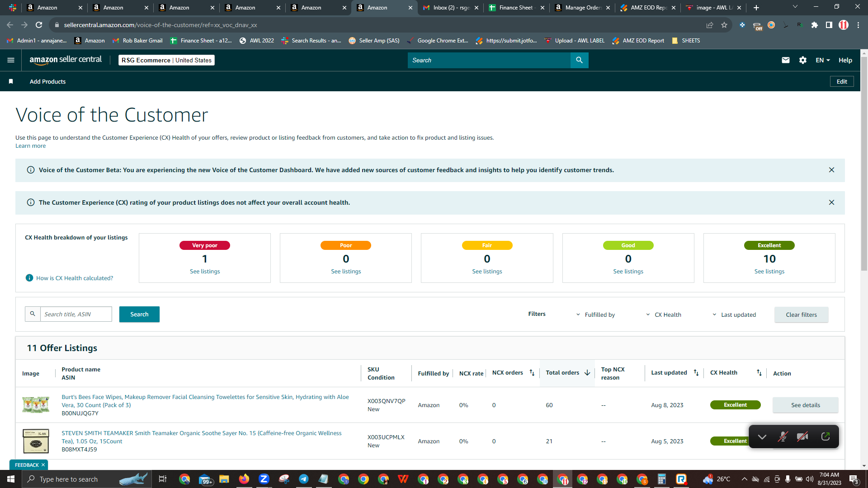
Task: Click the info icon beside CX Health calculated
Action: point(29,278)
